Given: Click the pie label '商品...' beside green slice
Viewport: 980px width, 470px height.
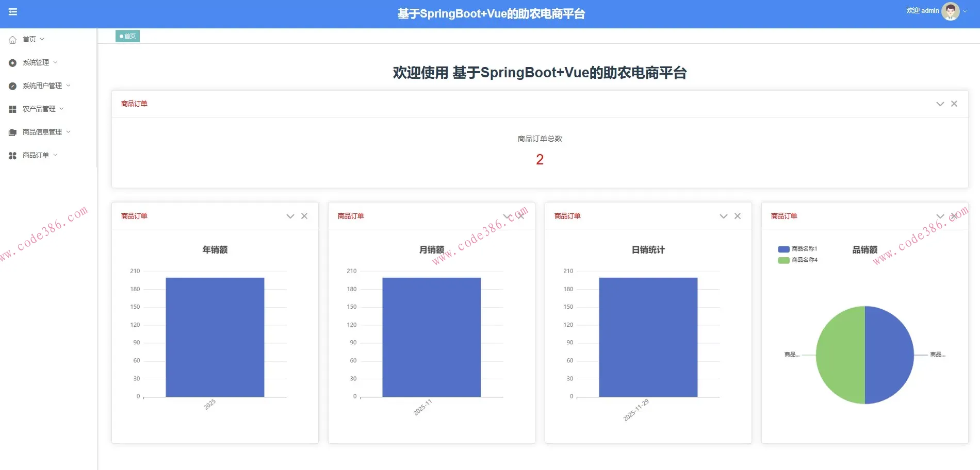Looking at the screenshot, I should point(792,355).
